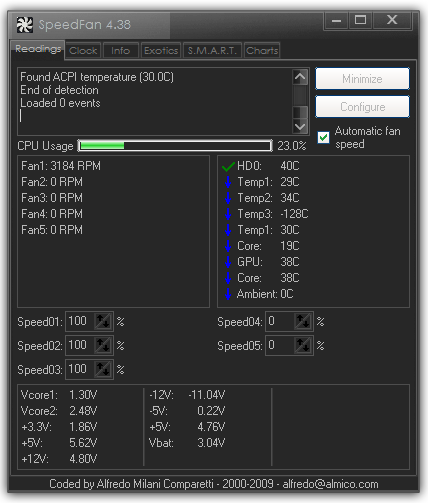This screenshot has height=503, width=428.
Task: Click the Speed01 value field
Action: pyautogui.click(x=80, y=321)
